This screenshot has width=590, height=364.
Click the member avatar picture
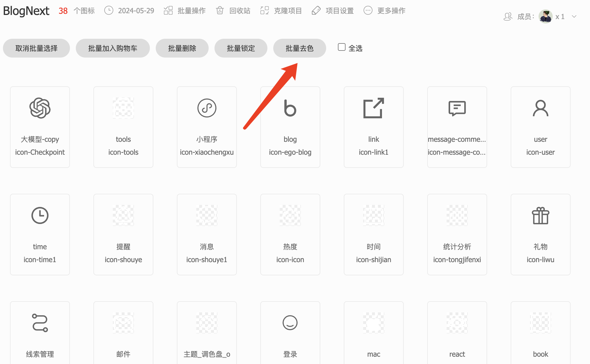pyautogui.click(x=546, y=16)
